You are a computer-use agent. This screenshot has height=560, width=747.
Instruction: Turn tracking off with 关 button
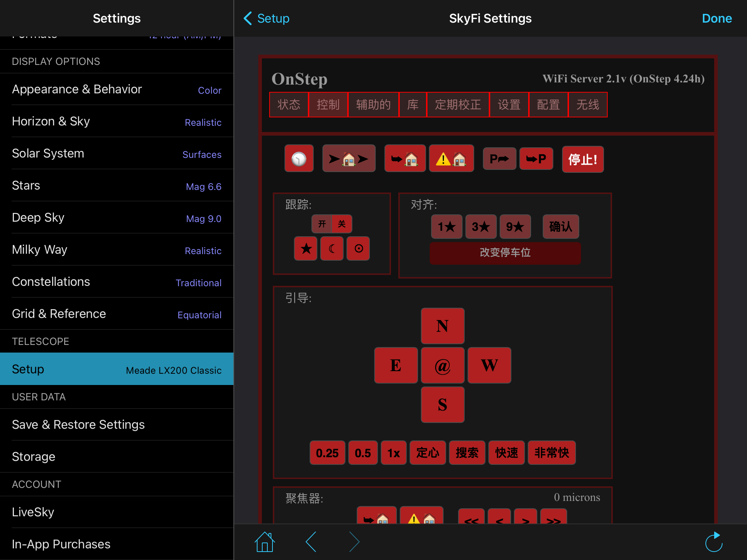342,224
